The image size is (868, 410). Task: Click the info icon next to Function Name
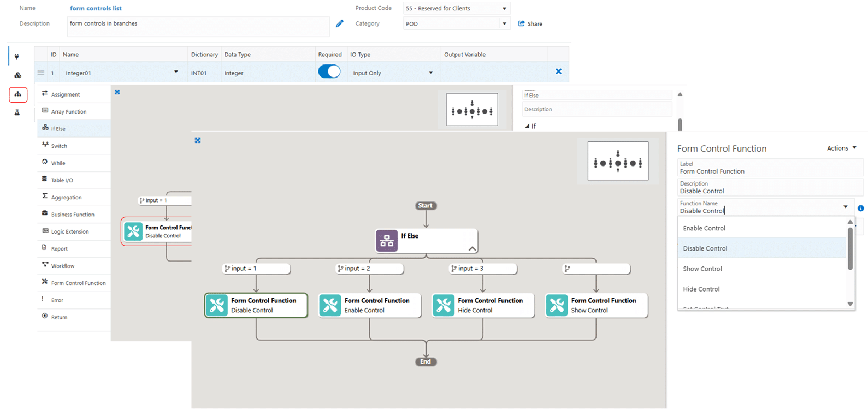pos(860,208)
